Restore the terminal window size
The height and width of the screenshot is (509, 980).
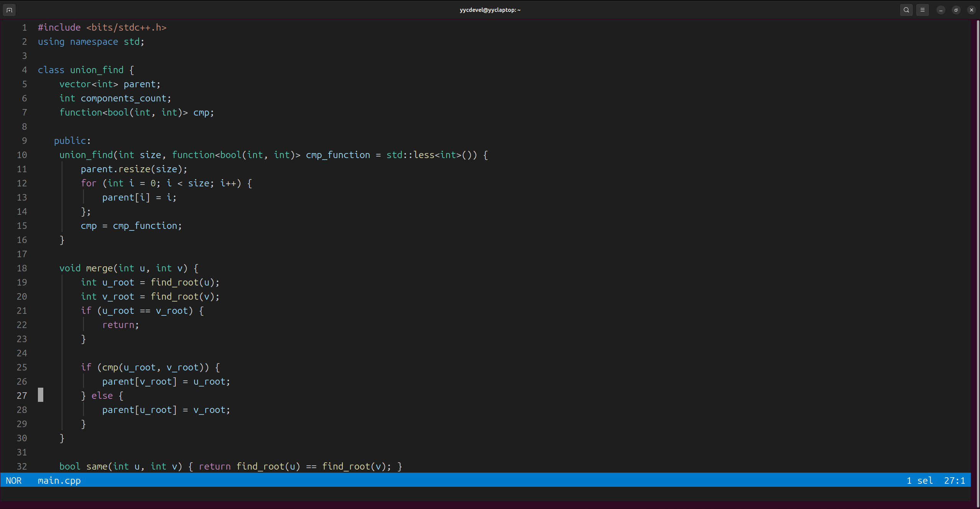(956, 10)
